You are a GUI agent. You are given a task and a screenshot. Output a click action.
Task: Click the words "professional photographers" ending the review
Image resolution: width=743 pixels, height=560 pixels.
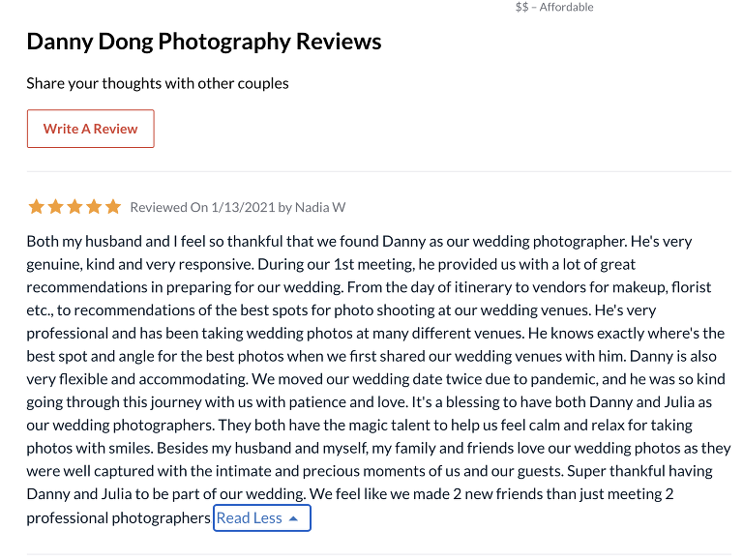click(x=118, y=518)
